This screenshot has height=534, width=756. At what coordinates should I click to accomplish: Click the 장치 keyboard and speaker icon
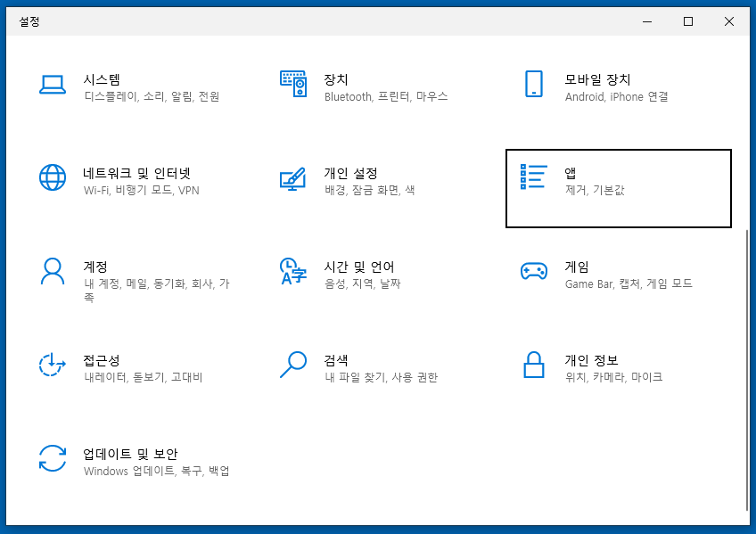pos(293,84)
